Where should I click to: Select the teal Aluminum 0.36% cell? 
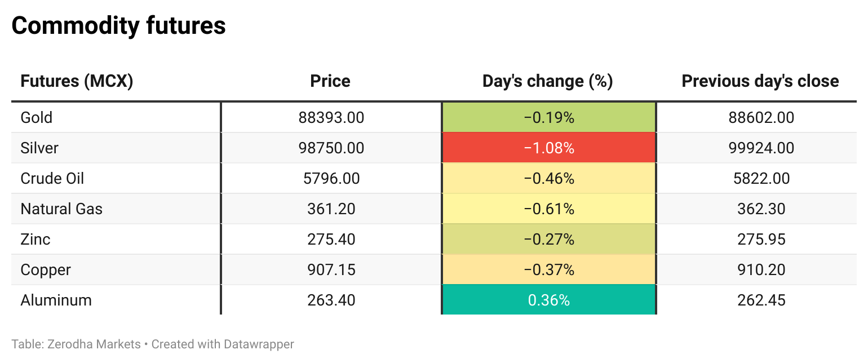coord(548,300)
